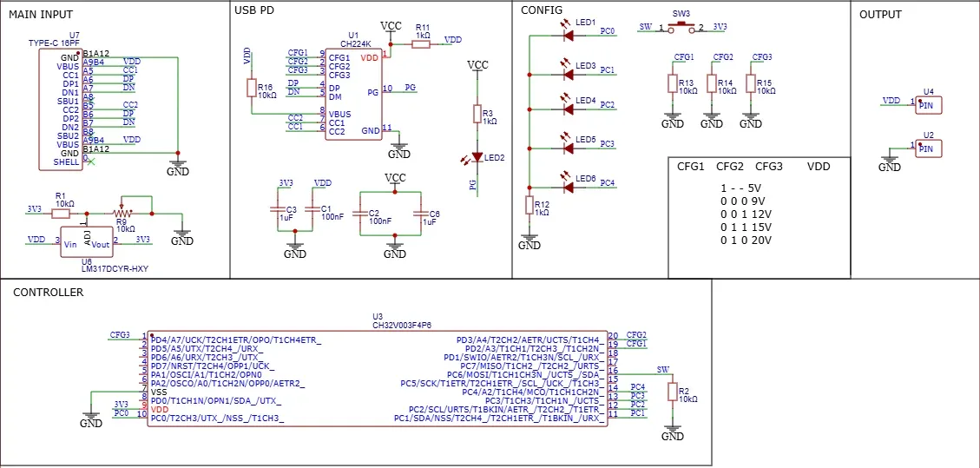Select the 'PD7/NRST/T2CH4/OPP1/UCK_' pin label
The height and width of the screenshot is (468, 980).
[213, 366]
